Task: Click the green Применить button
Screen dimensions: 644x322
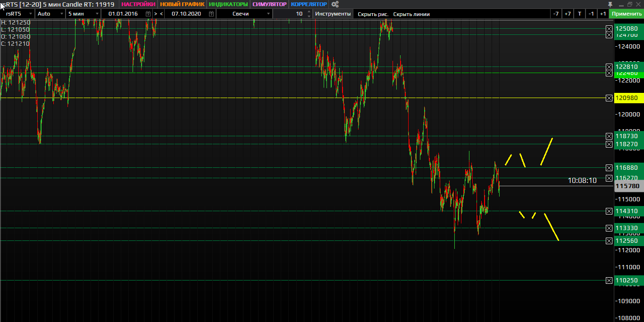Action: click(x=627, y=14)
